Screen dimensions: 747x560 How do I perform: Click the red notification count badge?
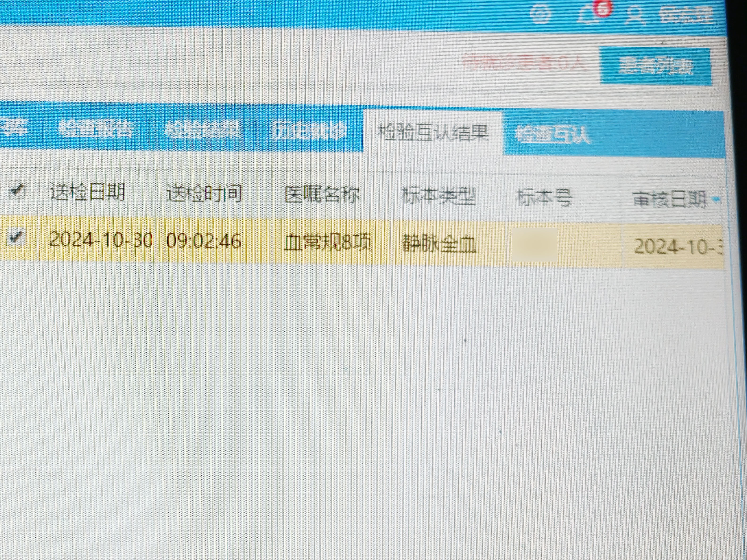(602, 9)
